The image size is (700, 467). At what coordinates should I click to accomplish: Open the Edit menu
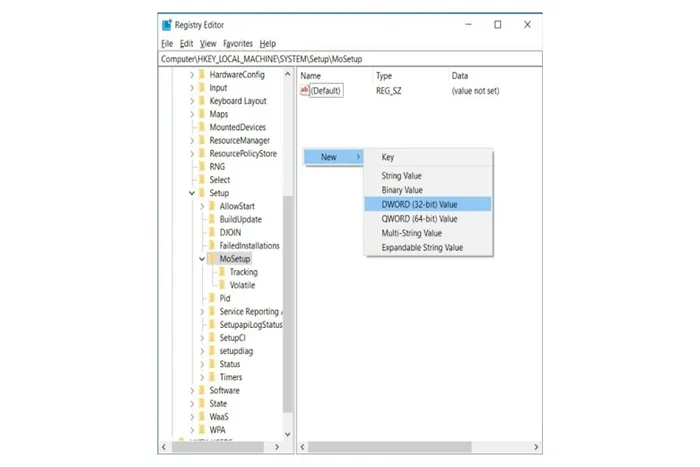[x=186, y=43]
